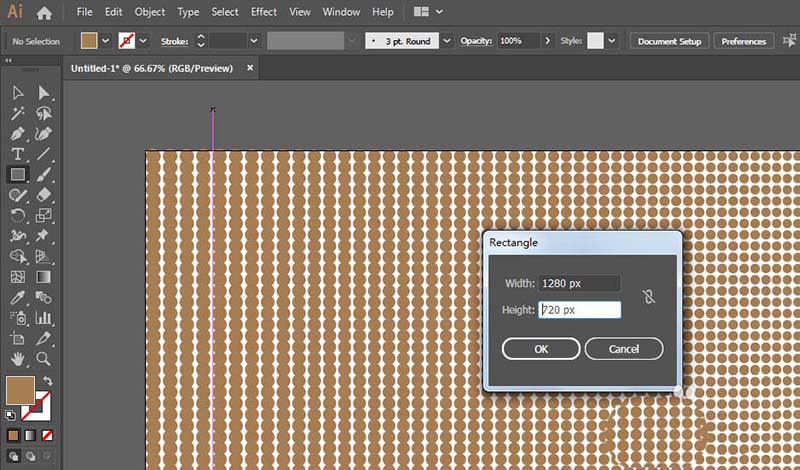Open the stroke weight dropdown
The height and width of the screenshot is (470, 800).
click(x=254, y=41)
